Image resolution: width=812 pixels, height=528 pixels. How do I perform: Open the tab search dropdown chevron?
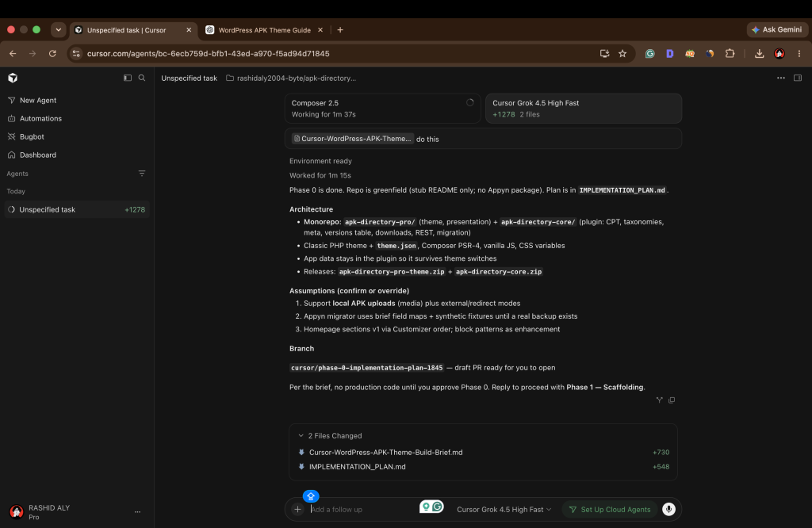[59, 30]
